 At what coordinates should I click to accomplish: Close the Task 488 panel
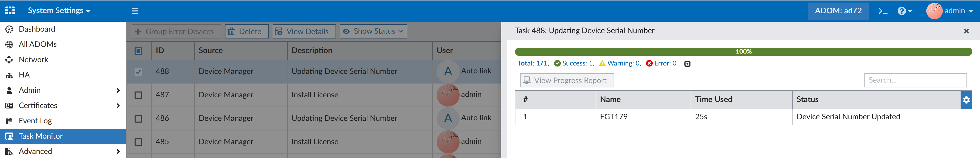(x=966, y=31)
